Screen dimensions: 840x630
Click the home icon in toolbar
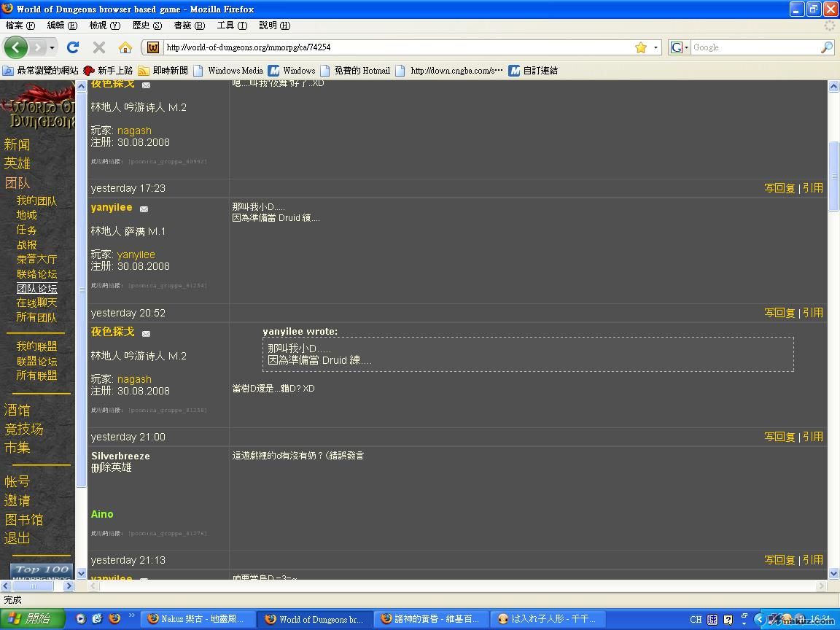(125, 47)
